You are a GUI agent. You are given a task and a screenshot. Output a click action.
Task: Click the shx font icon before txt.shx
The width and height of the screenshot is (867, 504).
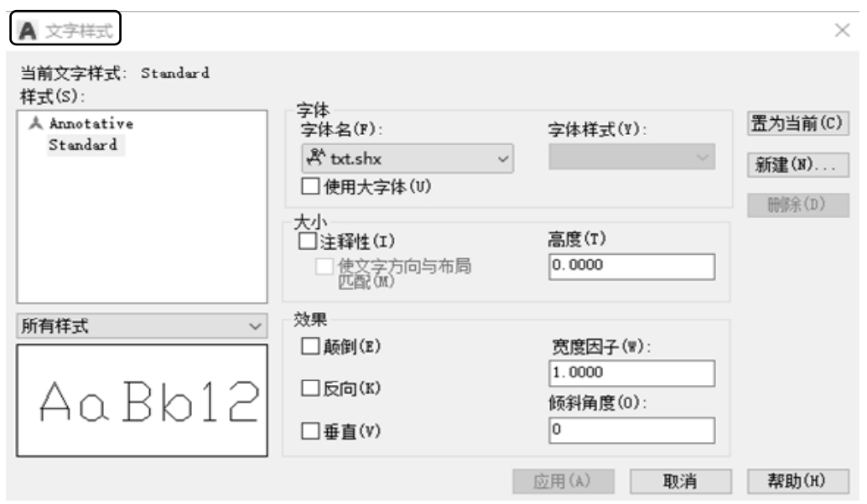coord(315,158)
